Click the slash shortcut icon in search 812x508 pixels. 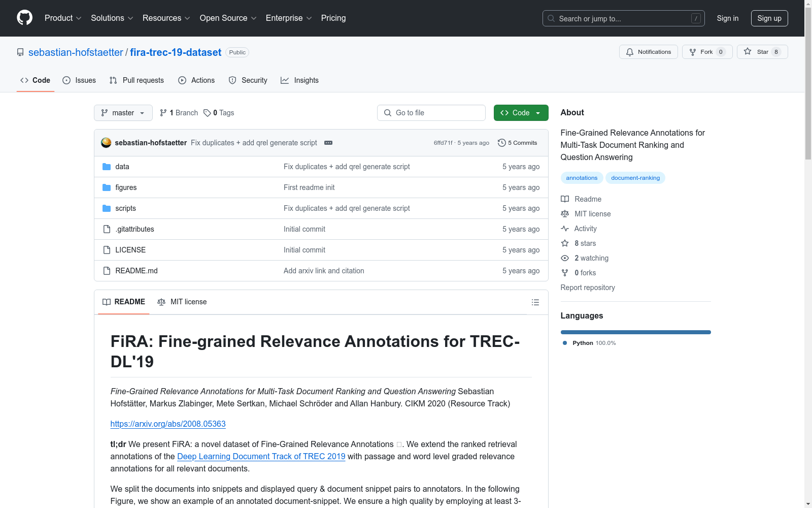pos(696,18)
